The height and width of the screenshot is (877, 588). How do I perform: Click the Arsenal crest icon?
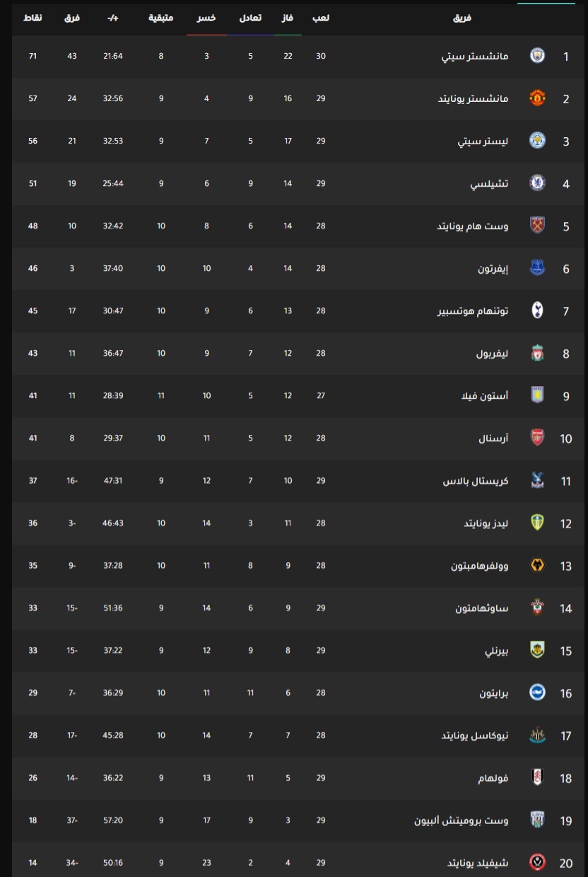coord(537,438)
